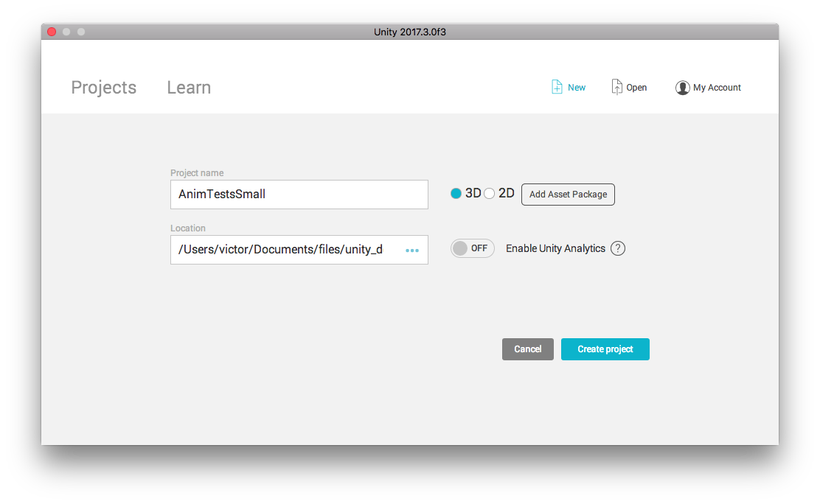This screenshot has height=504, width=820.
Task: Open the Add Asset Package selector
Action: (x=568, y=195)
